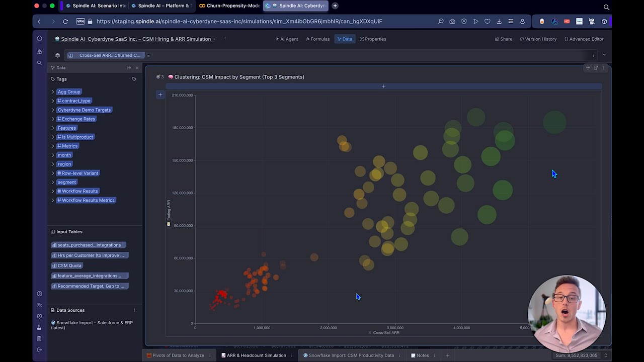Open the Properties tab
Image resolution: width=644 pixels, height=362 pixels.
pyautogui.click(x=373, y=39)
